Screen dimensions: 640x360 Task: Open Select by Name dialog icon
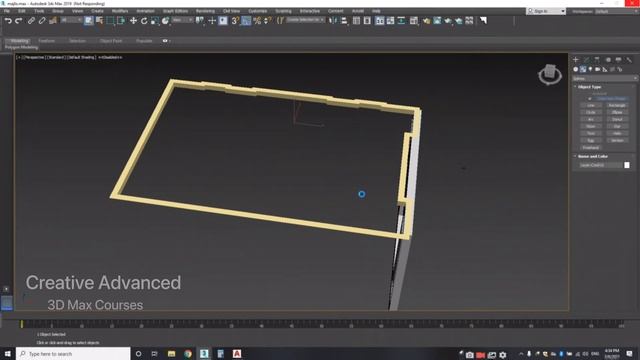[99, 21]
